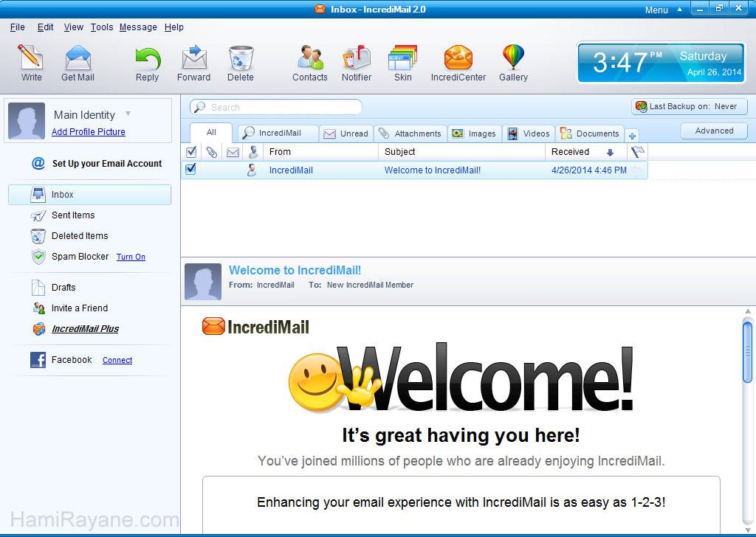Switch to the Videos tab
The image size is (756, 537).
[x=529, y=134]
